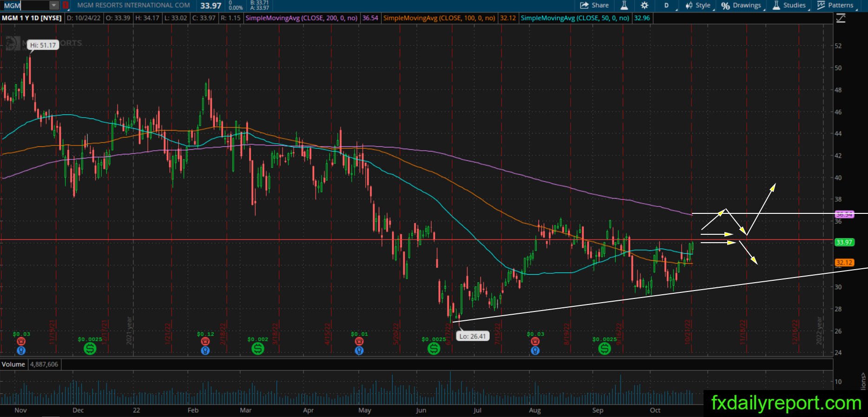This screenshot has width=868, height=417.
Task: Toggle the chart drawing tools icon at top right
Action: (x=841, y=18)
